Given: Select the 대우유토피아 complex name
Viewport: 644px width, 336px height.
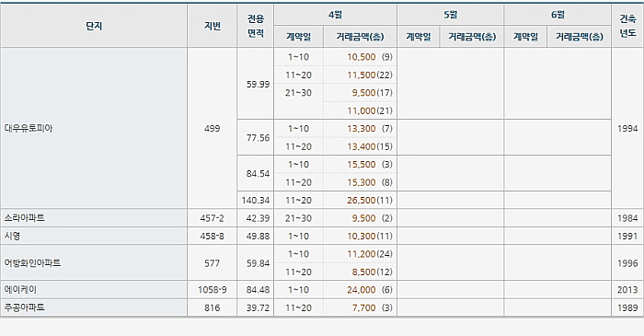Looking at the screenshot, I should click(x=29, y=128).
